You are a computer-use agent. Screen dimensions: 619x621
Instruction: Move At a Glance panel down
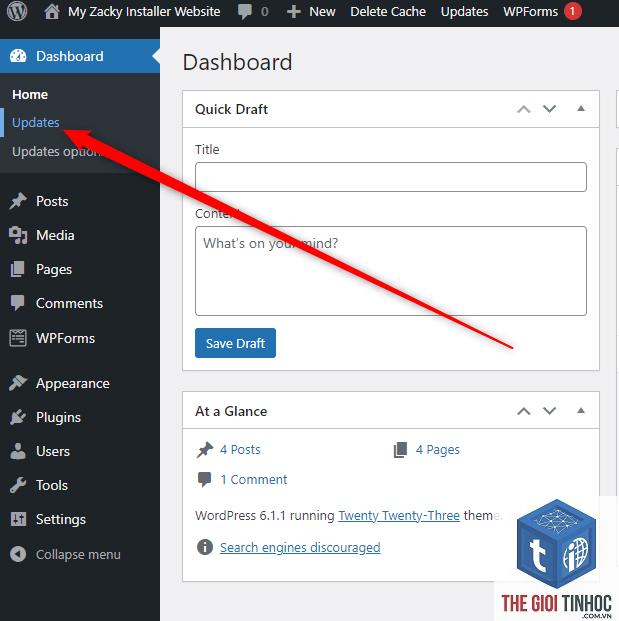pyautogui.click(x=549, y=411)
